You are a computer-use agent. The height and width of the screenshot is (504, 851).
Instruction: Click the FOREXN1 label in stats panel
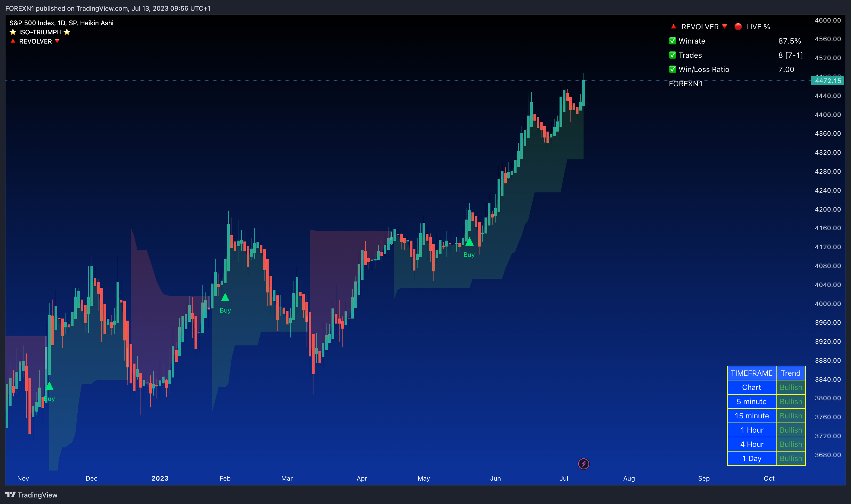point(686,84)
